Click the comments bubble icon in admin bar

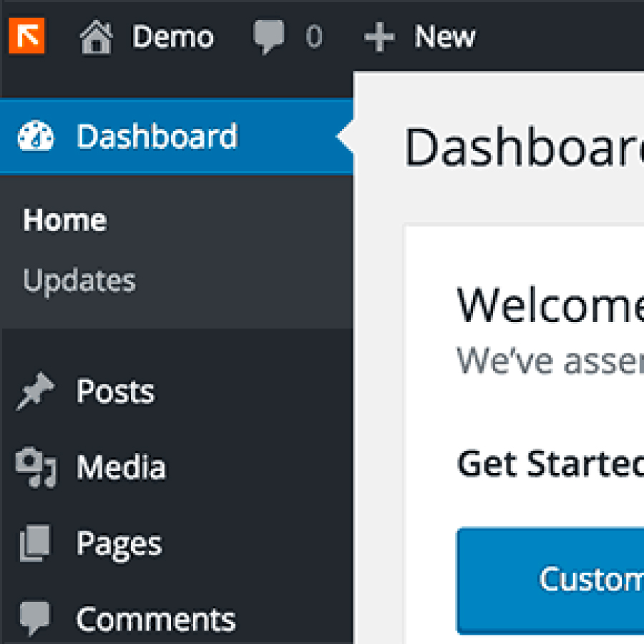pyautogui.click(x=268, y=36)
